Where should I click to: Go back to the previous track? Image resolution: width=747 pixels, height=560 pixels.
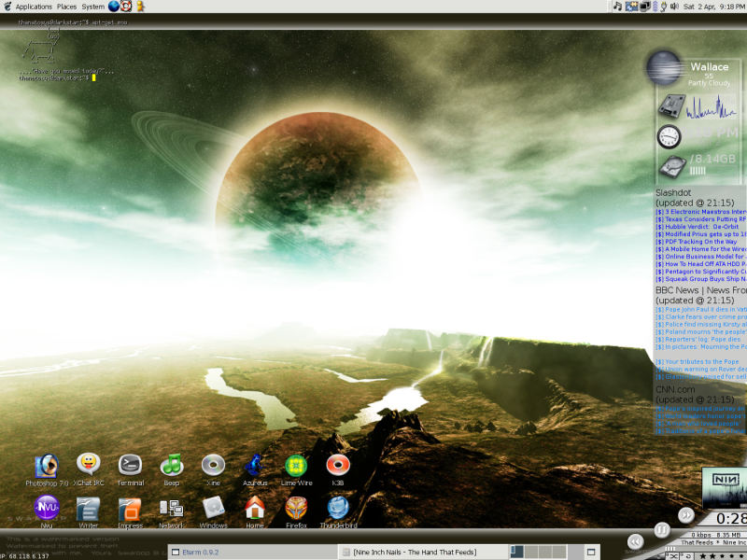(x=635, y=541)
